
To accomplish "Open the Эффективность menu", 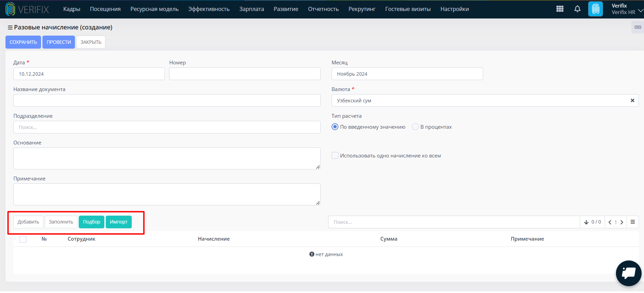I will [209, 9].
